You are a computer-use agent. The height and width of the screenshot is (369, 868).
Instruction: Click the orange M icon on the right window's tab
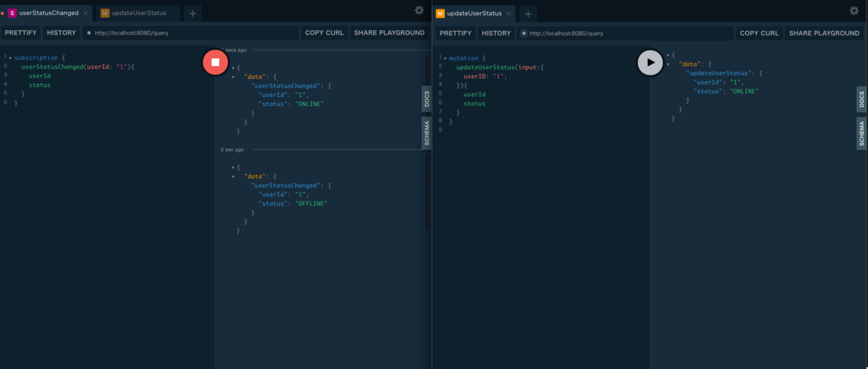point(440,13)
